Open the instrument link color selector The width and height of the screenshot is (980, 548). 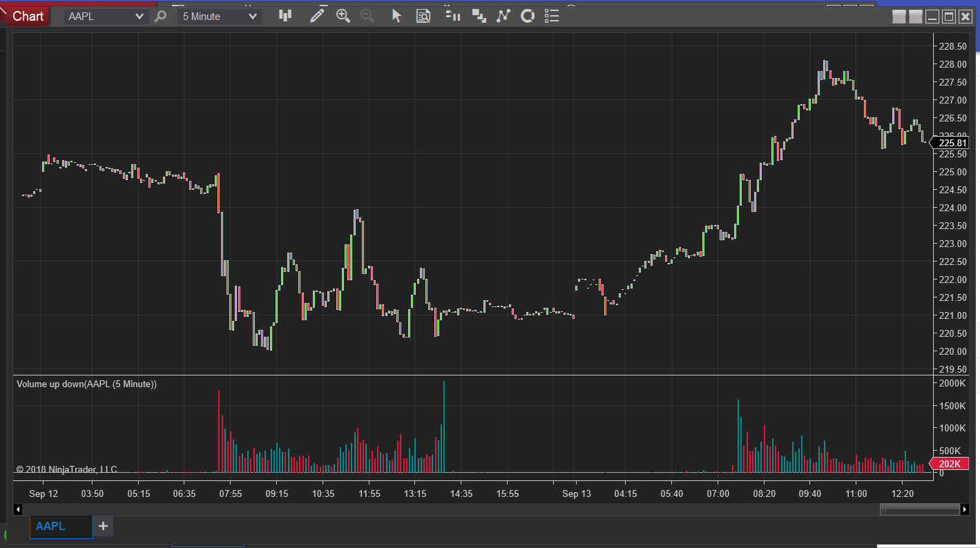[899, 17]
